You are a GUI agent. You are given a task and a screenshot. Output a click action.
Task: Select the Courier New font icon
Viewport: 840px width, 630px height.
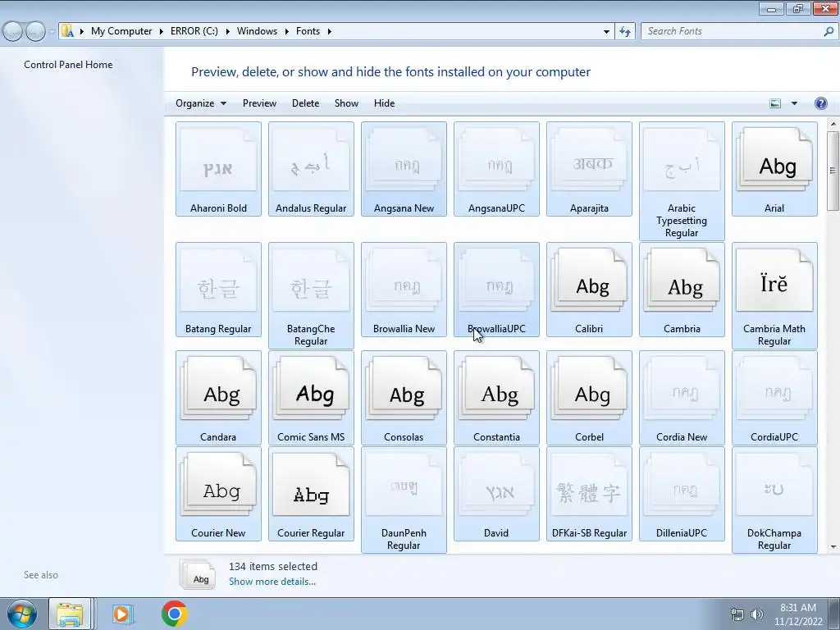pyautogui.click(x=218, y=493)
